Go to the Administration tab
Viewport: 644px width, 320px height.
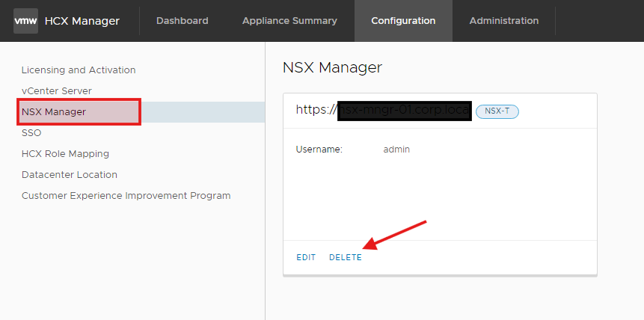503,21
